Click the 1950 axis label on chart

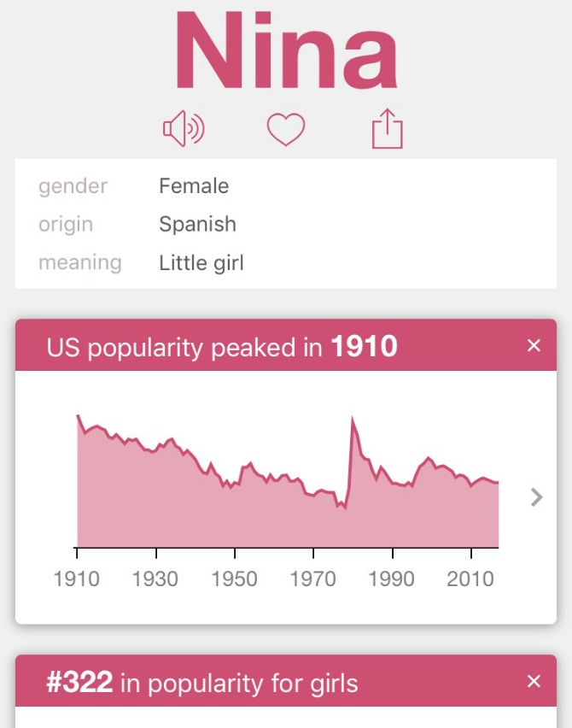234,579
